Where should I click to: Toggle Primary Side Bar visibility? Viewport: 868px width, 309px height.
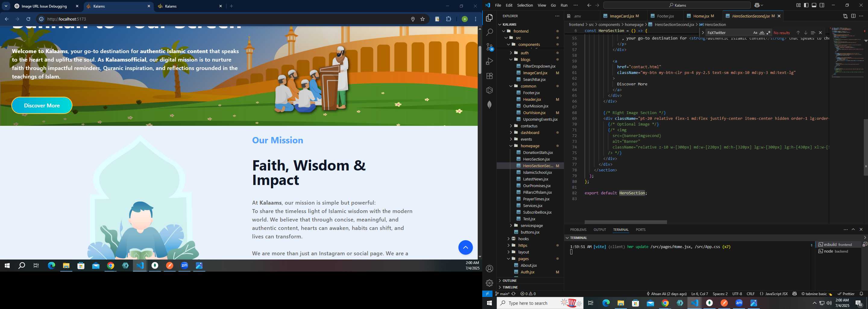[x=806, y=5]
